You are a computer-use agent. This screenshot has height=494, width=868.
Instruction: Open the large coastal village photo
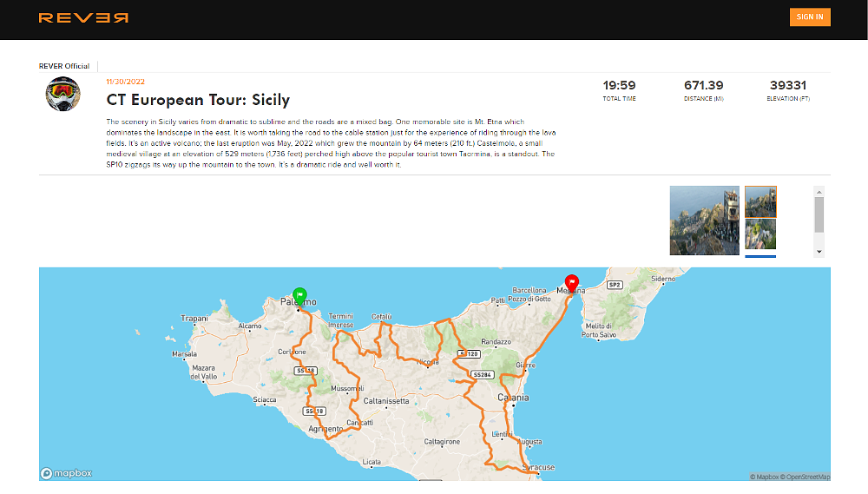pyautogui.click(x=704, y=221)
